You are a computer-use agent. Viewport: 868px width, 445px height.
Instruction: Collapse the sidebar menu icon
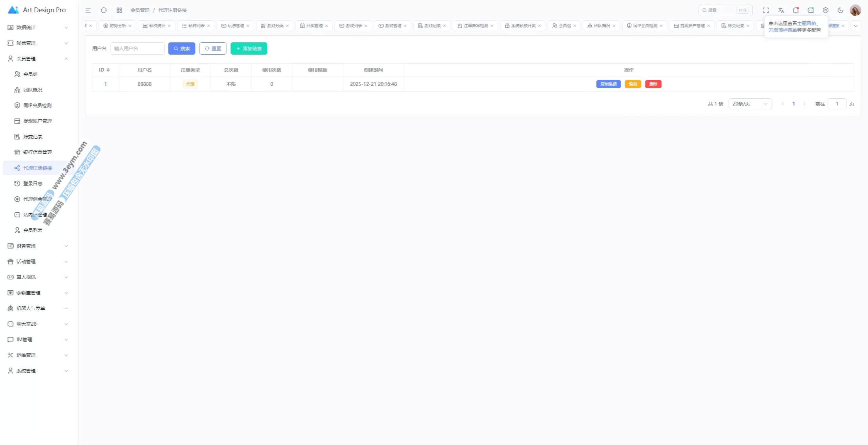[x=88, y=10]
